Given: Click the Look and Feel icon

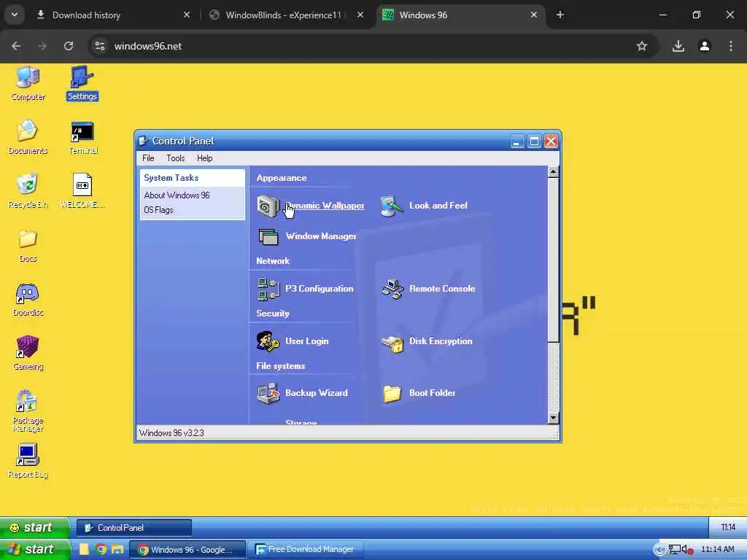Looking at the screenshot, I should [392, 206].
